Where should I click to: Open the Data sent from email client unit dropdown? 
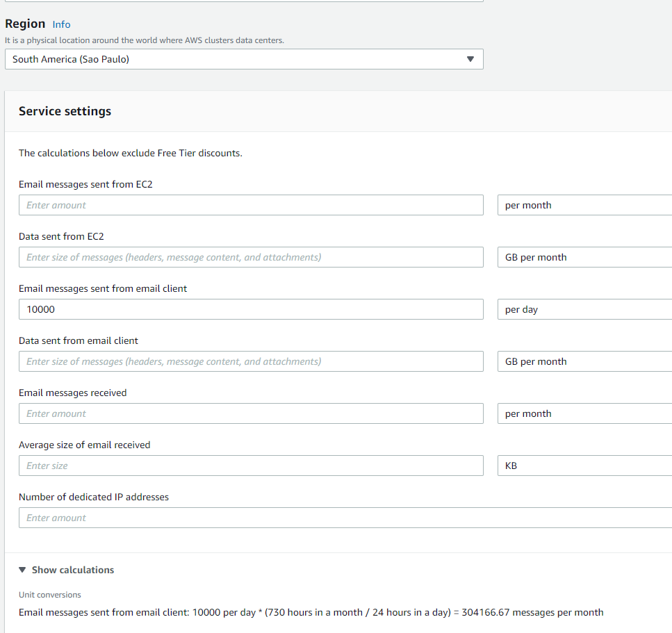(584, 361)
